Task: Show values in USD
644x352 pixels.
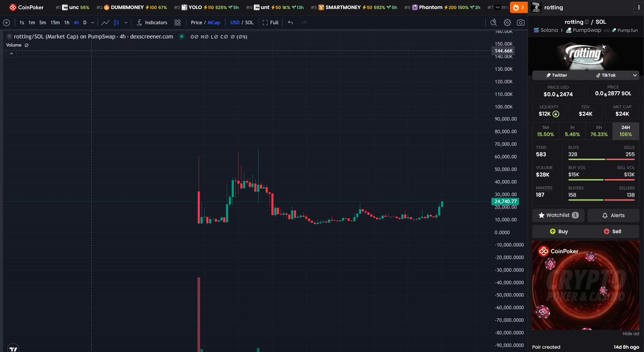Action: tap(235, 23)
